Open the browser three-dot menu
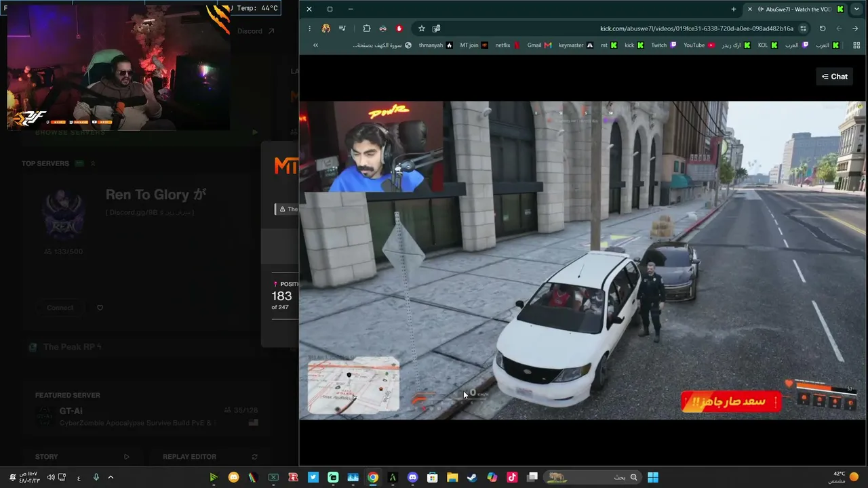This screenshot has width=868, height=488. pos(309,28)
